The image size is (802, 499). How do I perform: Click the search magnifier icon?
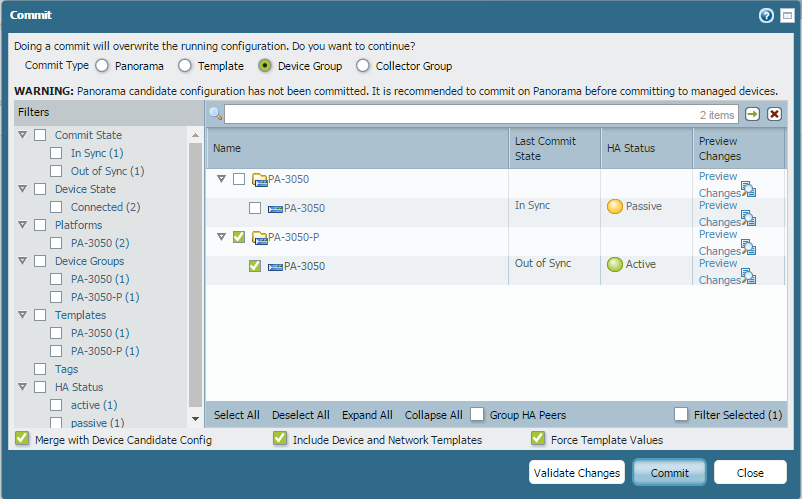coord(216,114)
